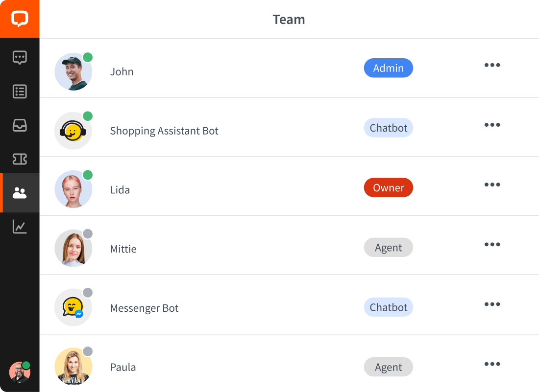The width and height of the screenshot is (539, 392).
Task: Open options menu for John
Action: pos(492,65)
